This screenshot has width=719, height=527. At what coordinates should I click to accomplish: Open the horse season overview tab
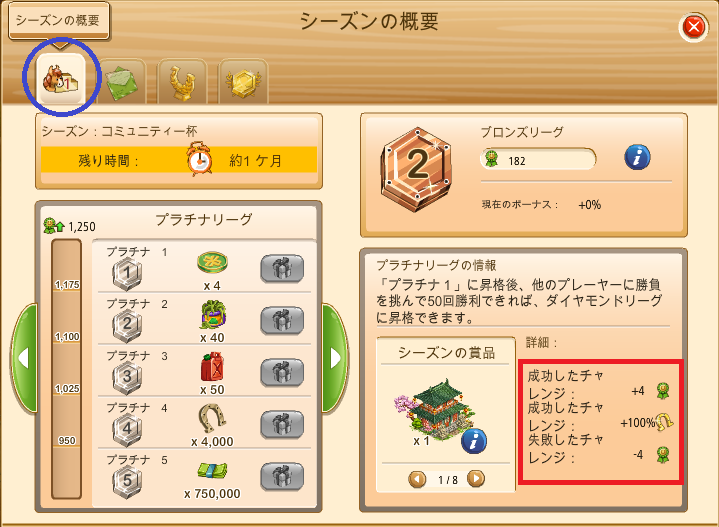[x=61, y=79]
